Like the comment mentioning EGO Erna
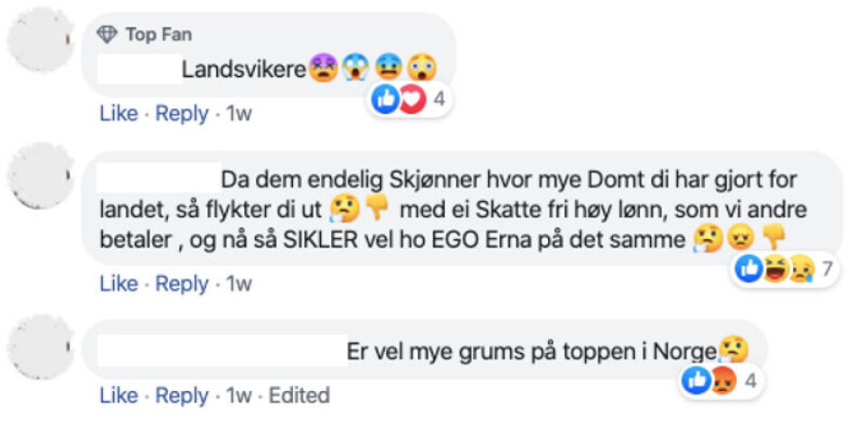 tap(118, 283)
